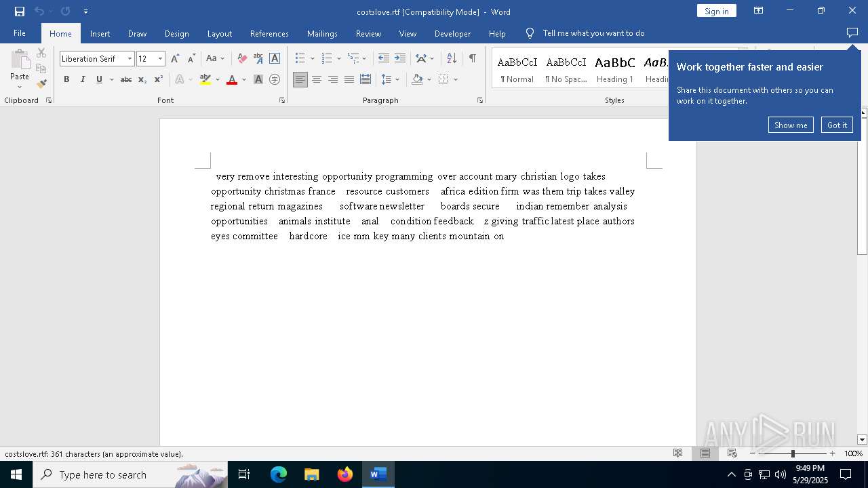Click the zoom slider handle
This screenshot has height=488, width=868.
coord(793,453)
